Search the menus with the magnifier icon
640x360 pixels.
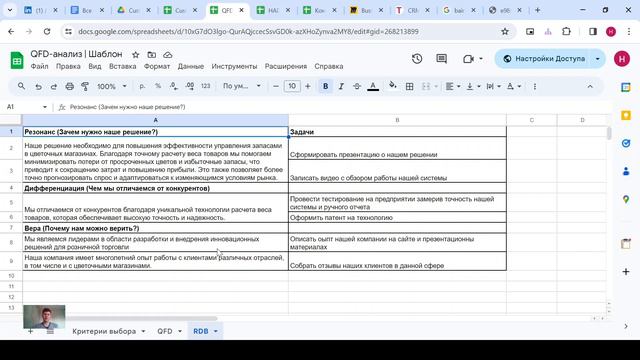click(21, 86)
